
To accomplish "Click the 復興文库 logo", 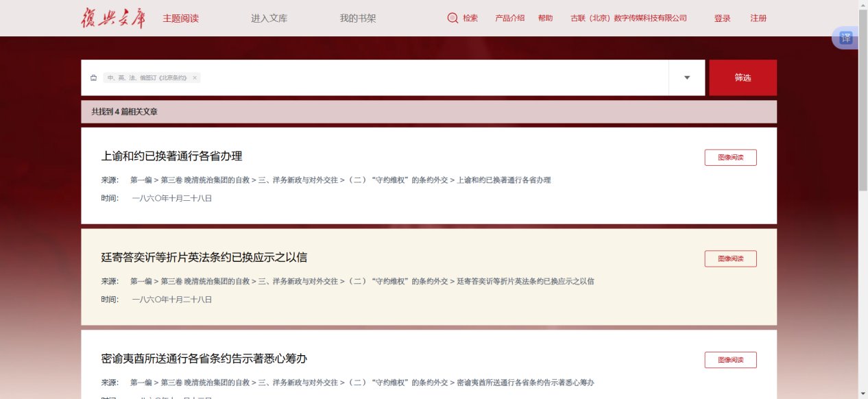I will 113,18.
